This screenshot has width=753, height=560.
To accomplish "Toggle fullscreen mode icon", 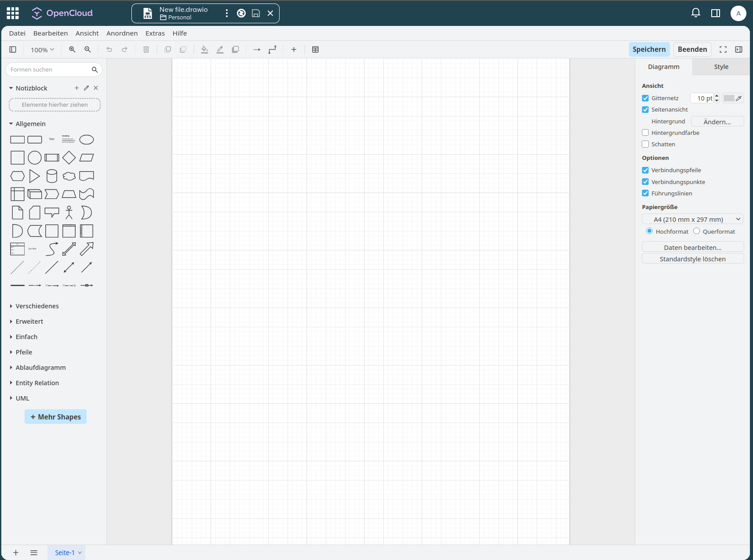I will tap(723, 50).
